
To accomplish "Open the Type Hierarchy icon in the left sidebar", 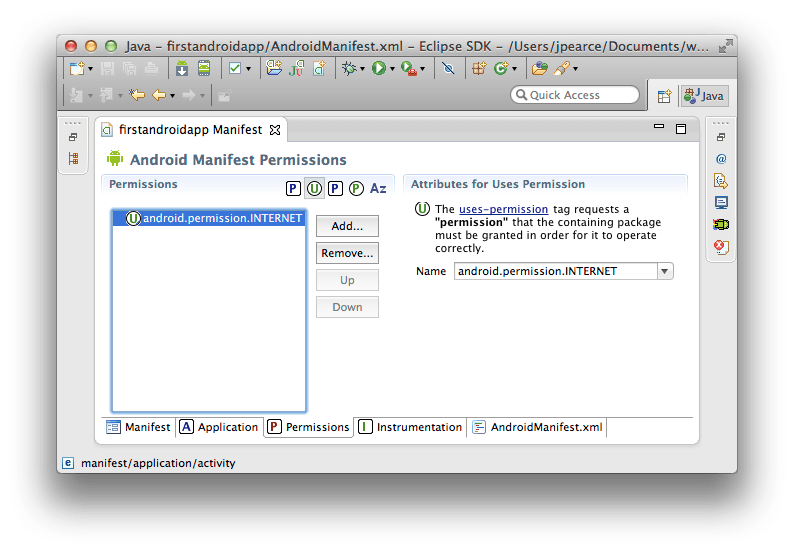I will pos(73,159).
